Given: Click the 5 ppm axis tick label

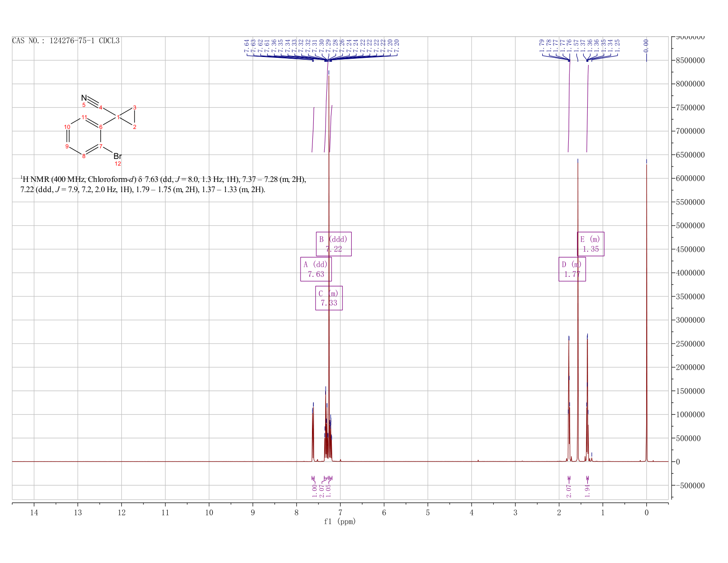Looking at the screenshot, I should 428,512.
